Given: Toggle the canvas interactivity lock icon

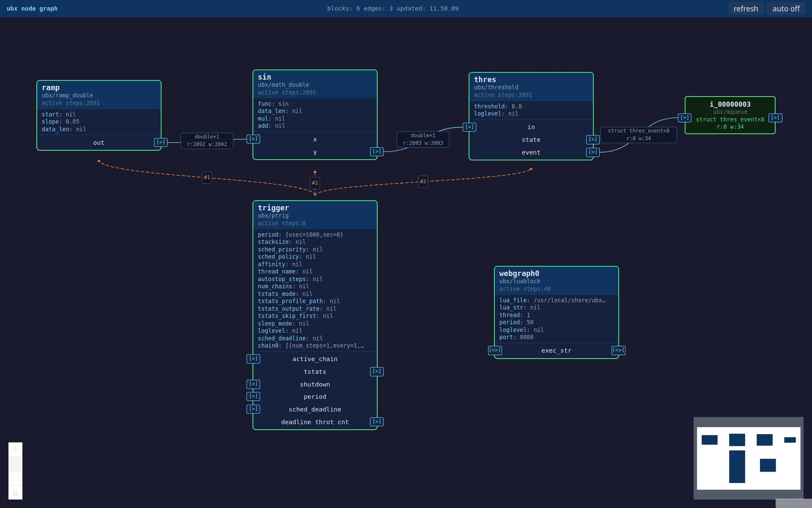Looking at the screenshot, I should point(15,492).
